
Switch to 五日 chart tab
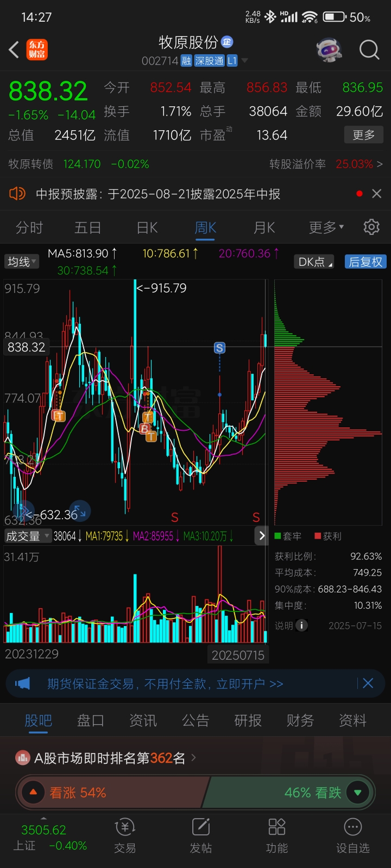point(88,227)
